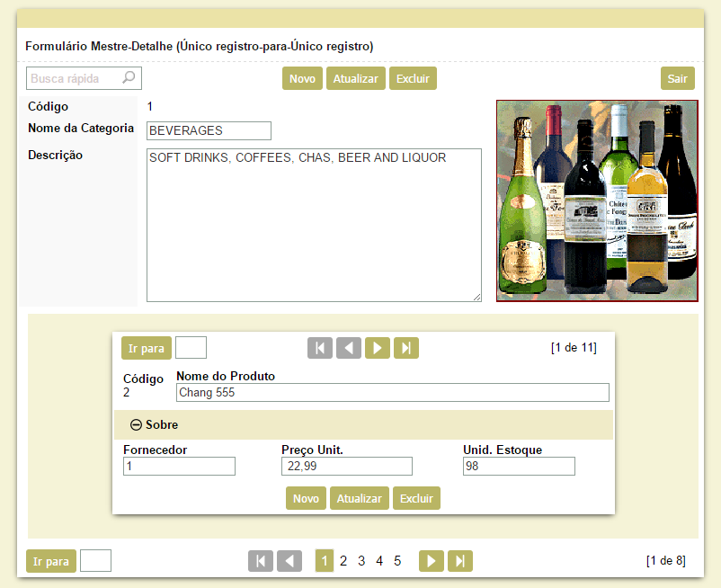The image size is (721, 588).
Task: Open page 5 in bottom pager
Action: pyautogui.click(x=397, y=561)
